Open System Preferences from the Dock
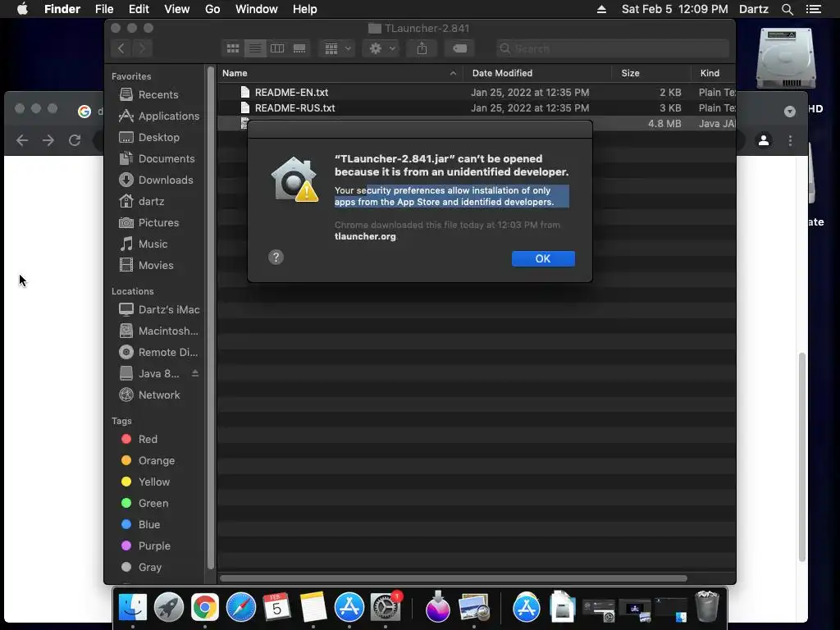 click(x=386, y=608)
